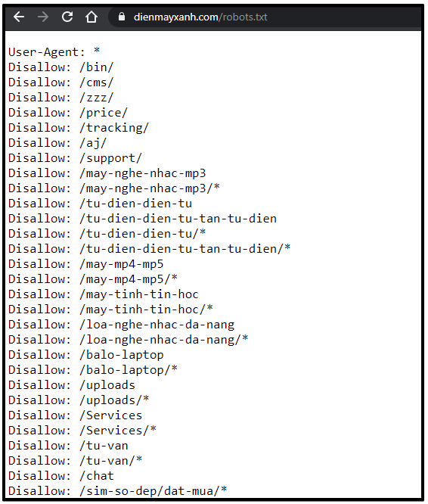Reload the robots.txt page
This screenshot has width=428, height=504.
(x=67, y=17)
